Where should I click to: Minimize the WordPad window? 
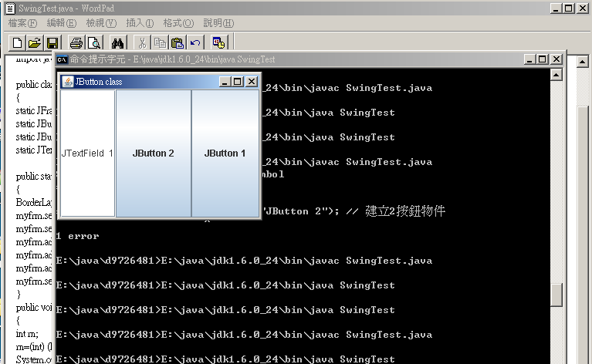pos(555,8)
